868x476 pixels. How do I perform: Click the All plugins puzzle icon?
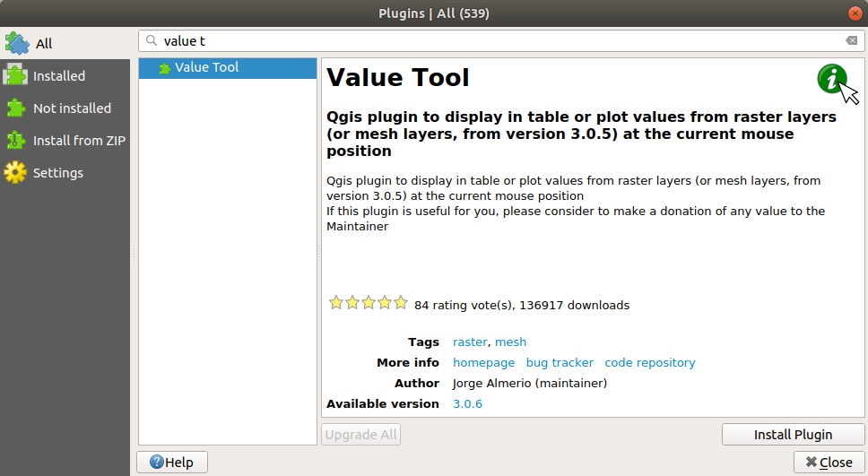pos(17,43)
